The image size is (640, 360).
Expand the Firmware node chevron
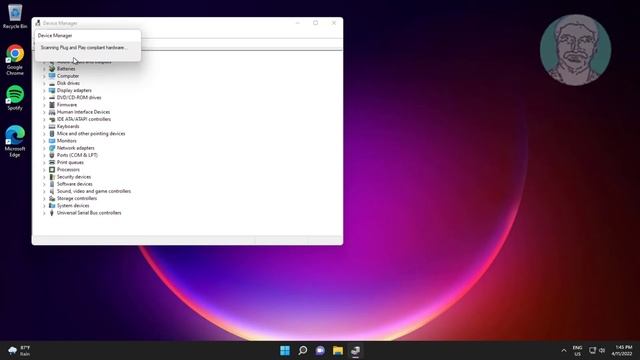point(44,105)
